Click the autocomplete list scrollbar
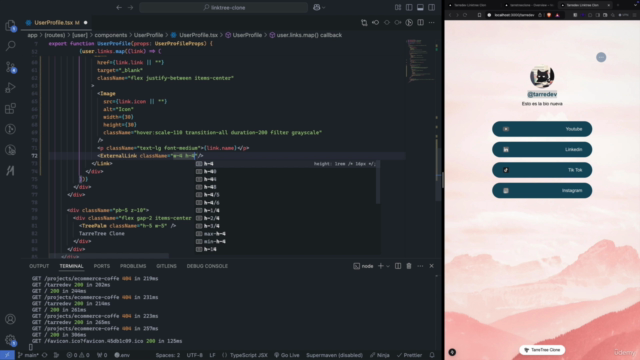Image resolution: width=640 pixels, height=360 pixels. click(x=378, y=182)
